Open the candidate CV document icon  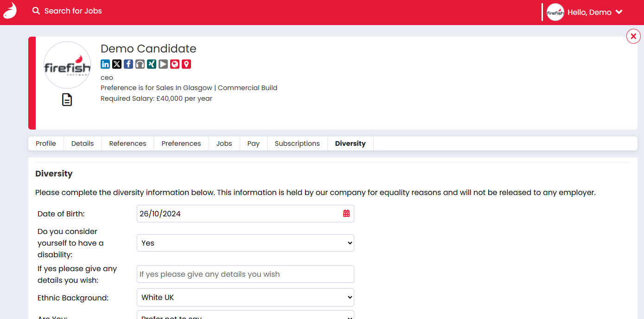(x=67, y=100)
